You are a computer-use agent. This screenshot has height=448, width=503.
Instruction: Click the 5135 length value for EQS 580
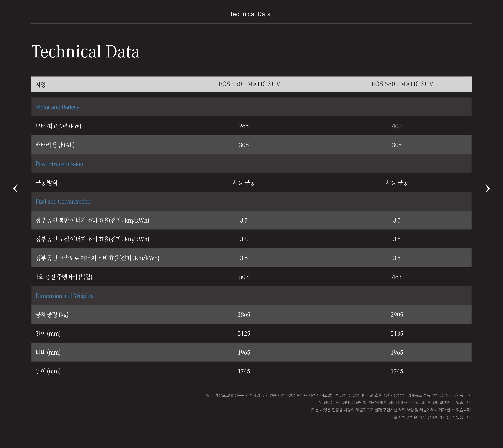(397, 334)
